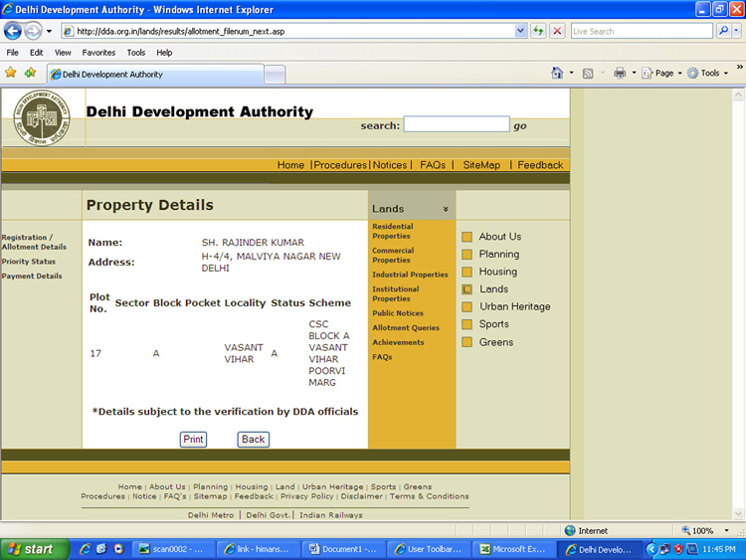
Task: Select the Housing square marker
Action: (x=466, y=272)
